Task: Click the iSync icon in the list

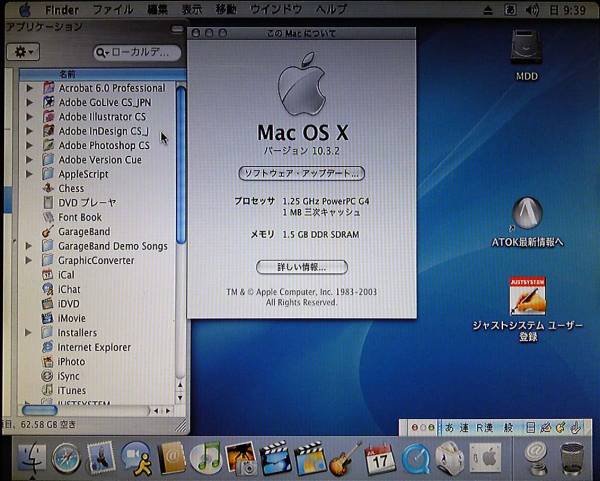Action: [x=47, y=376]
